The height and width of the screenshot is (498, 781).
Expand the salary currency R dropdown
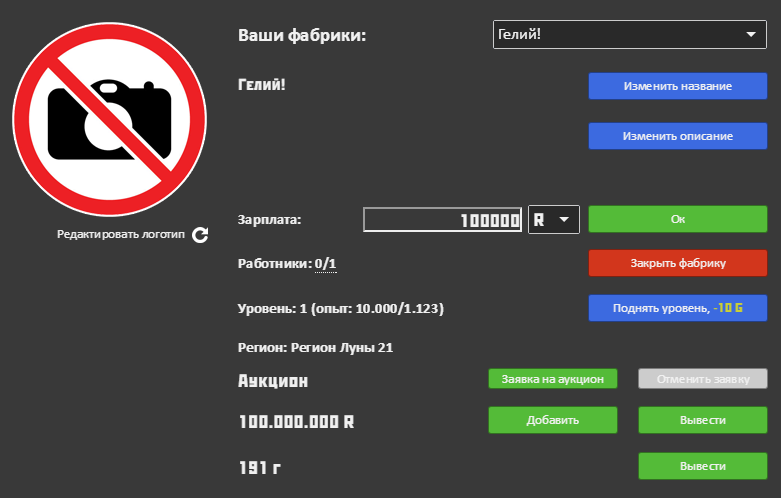click(553, 220)
